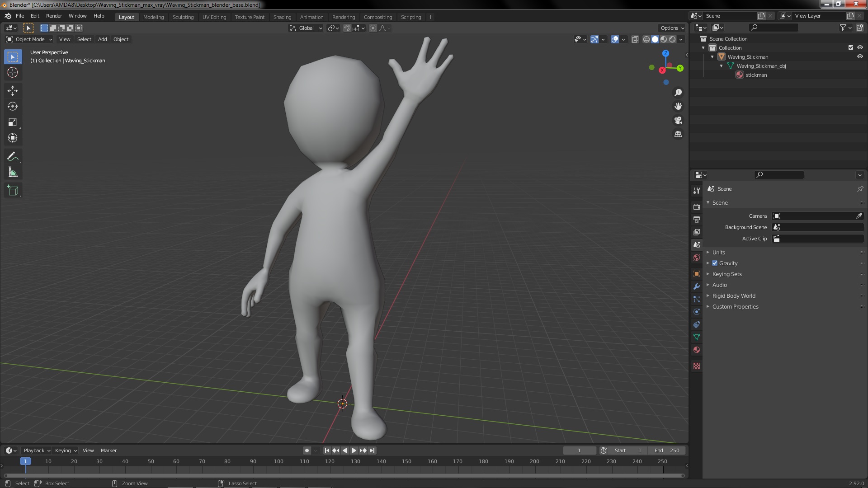The width and height of the screenshot is (868, 488).
Task: Play the animation forward
Action: (x=354, y=450)
